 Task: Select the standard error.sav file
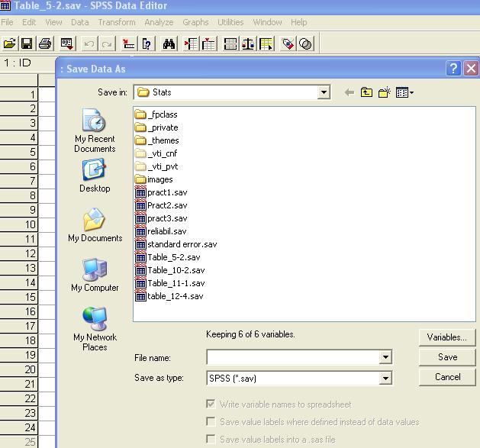click(x=176, y=244)
